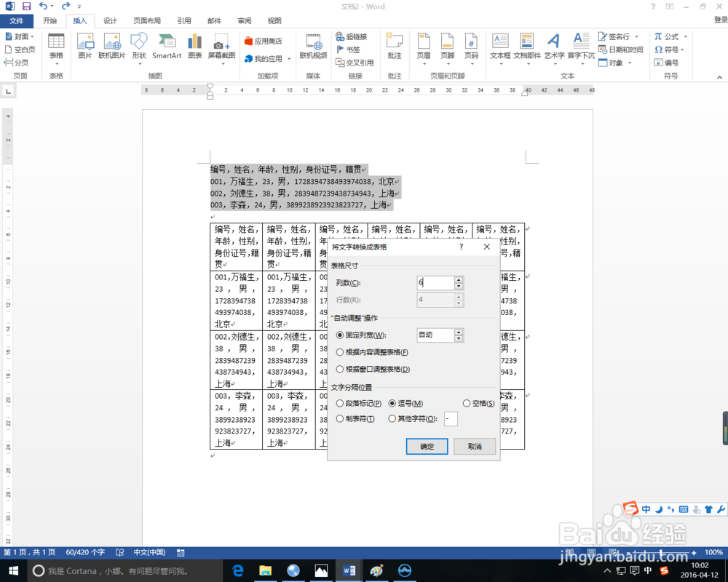
Task: Insert 联机视频 online video
Action: coord(313,47)
